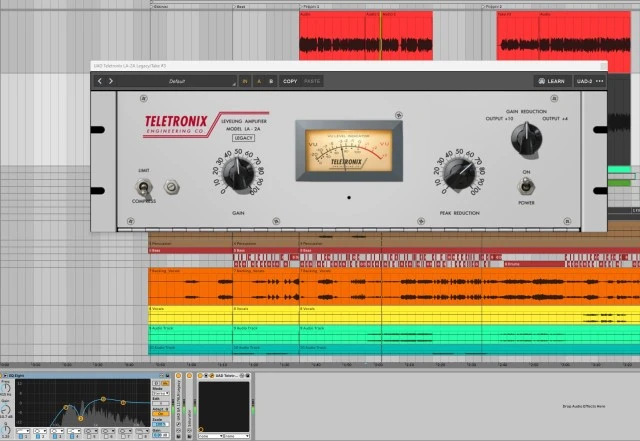
Task: Click the EQ Eight Scale value field
Action: pos(161,424)
